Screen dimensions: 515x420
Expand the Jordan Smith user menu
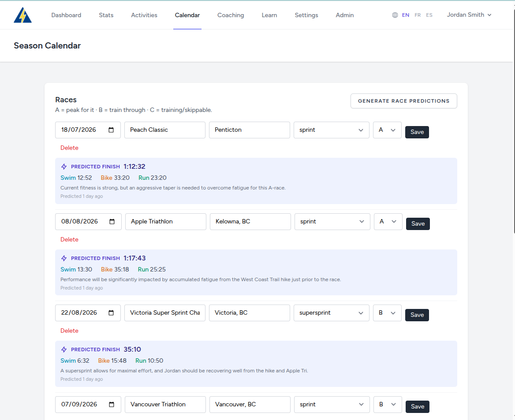(469, 15)
